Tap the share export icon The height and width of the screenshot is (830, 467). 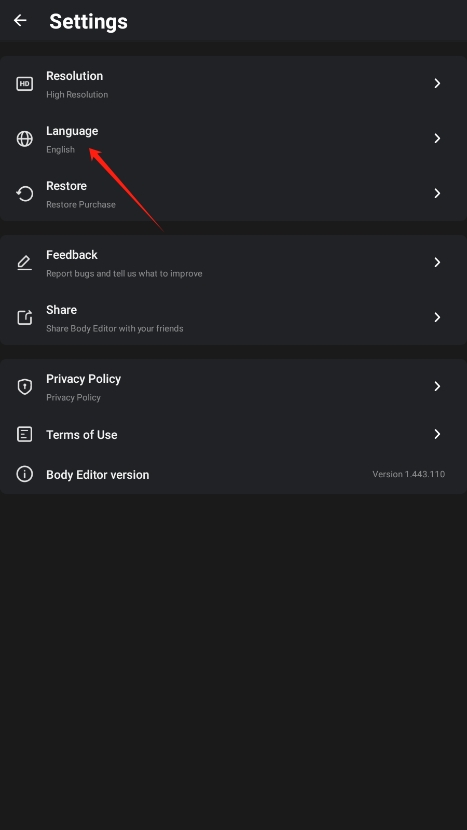(24, 318)
